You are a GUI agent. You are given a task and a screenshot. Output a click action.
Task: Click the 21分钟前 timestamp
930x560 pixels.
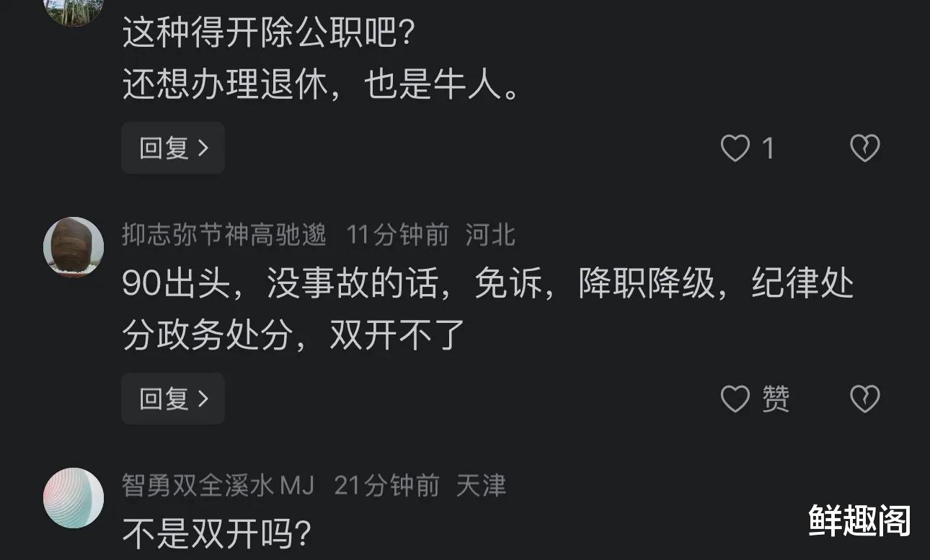tap(386, 486)
